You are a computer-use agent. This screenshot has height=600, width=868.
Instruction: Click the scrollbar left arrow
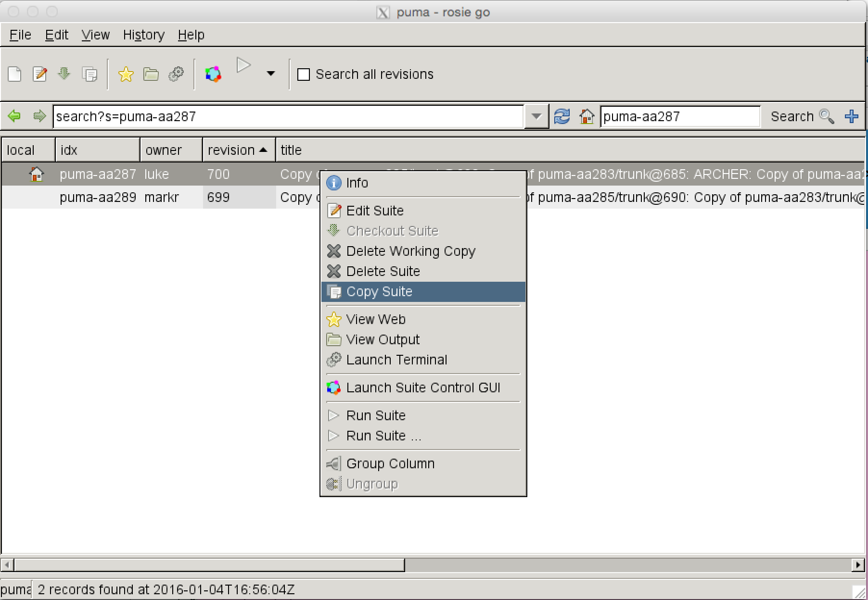[7, 564]
